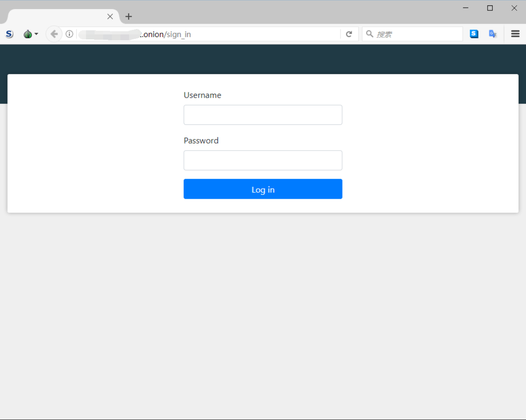Focus the Password input field

[x=263, y=160]
